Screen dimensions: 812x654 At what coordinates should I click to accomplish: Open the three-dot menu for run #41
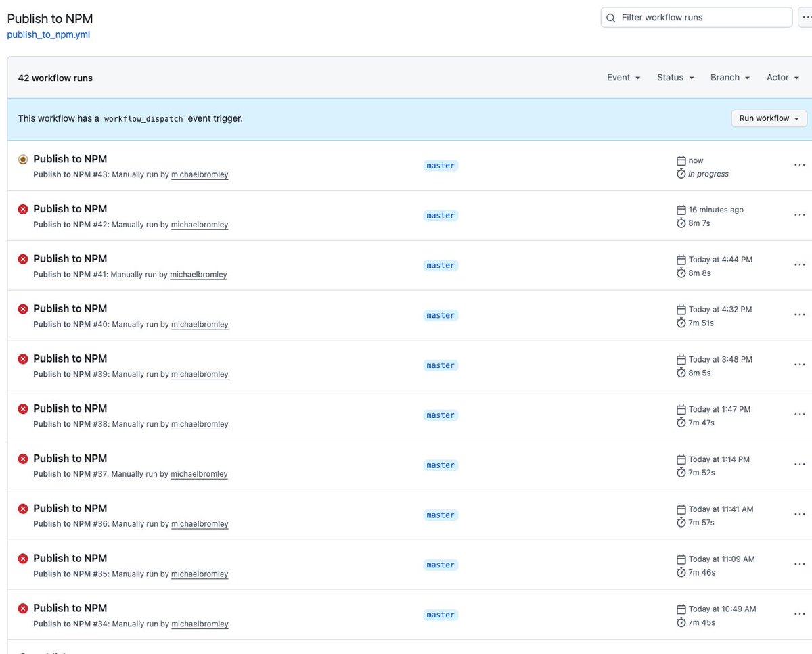[799, 265]
